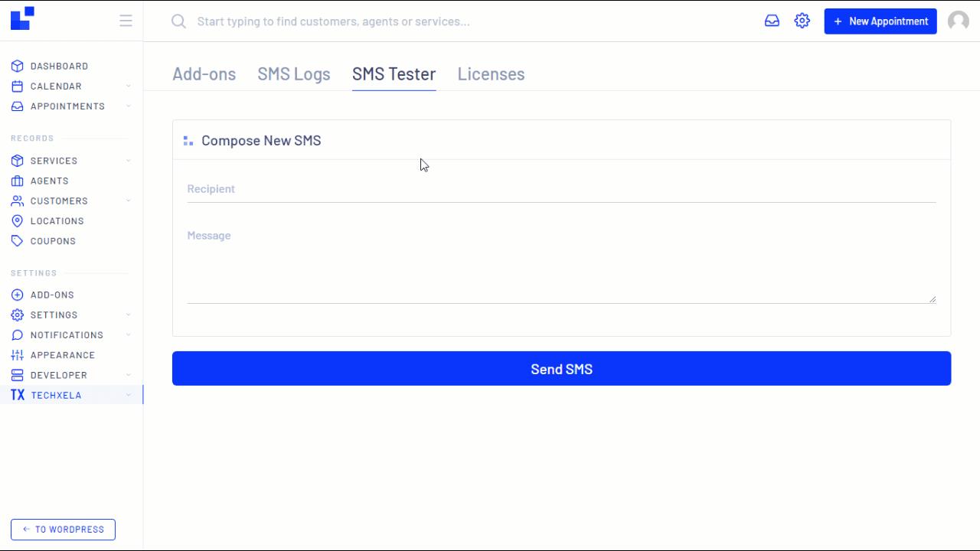Click the Add-ons plus-circle icon
Image resolution: width=980 pixels, height=551 pixels.
pos(18,295)
